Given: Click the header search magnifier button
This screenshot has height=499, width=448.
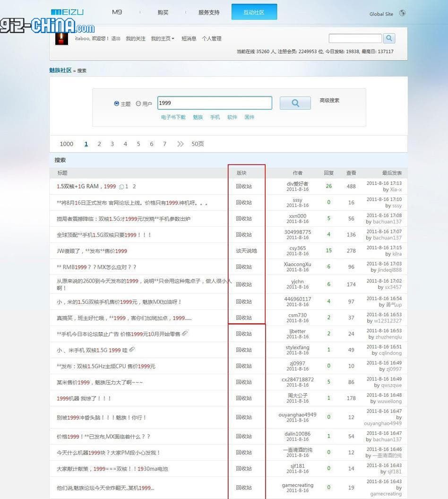Looking at the screenshot, I should click(x=389, y=38).
